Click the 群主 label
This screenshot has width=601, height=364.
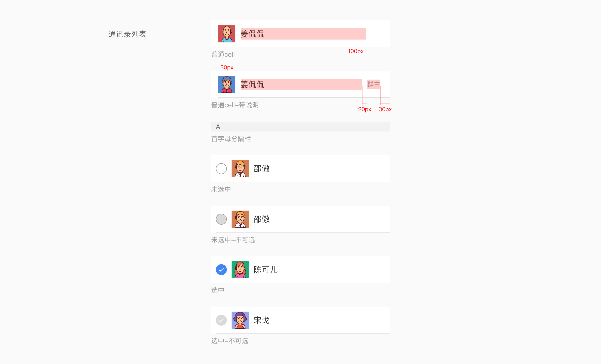pos(373,85)
